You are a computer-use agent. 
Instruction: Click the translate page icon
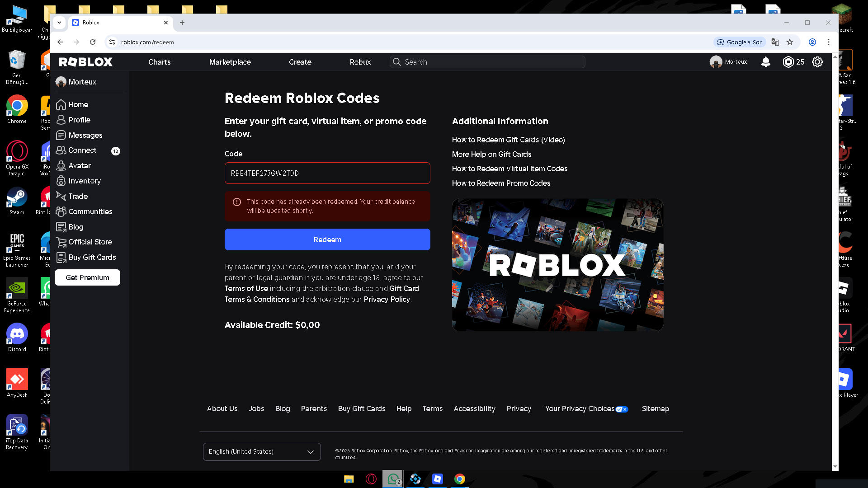[775, 42]
